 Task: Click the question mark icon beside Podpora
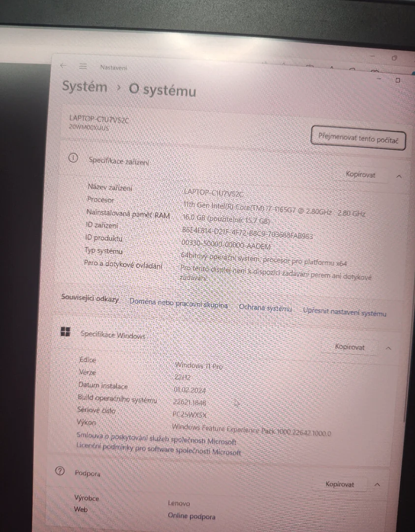tap(60, 471)
